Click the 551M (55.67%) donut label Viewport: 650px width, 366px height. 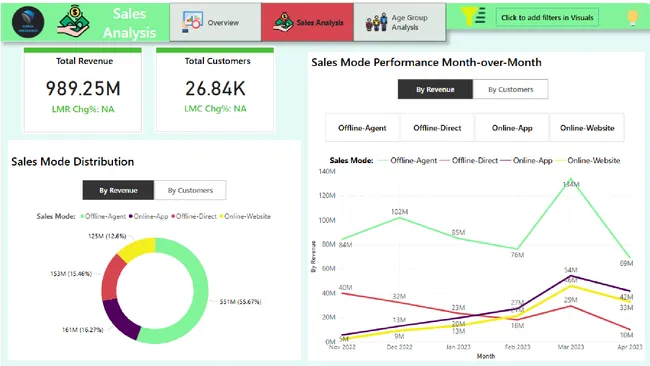tap(240, 302)
